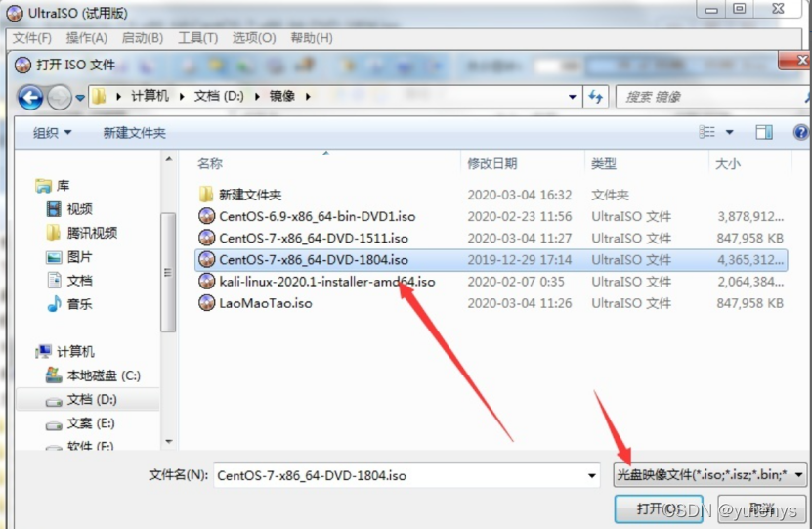Open the 工具(T) menu
This screenshot has width=812, height=530.
tap(197, 38)
